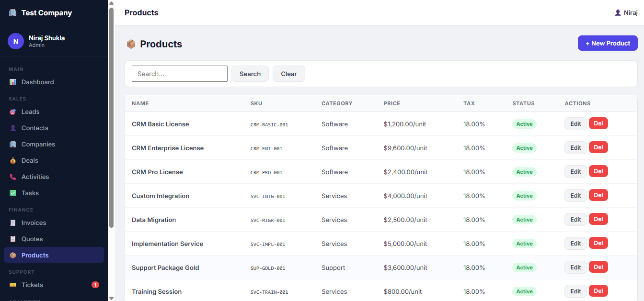Click the Leads target icon
The width and height of the screenshot is (644, 301).
13,112
